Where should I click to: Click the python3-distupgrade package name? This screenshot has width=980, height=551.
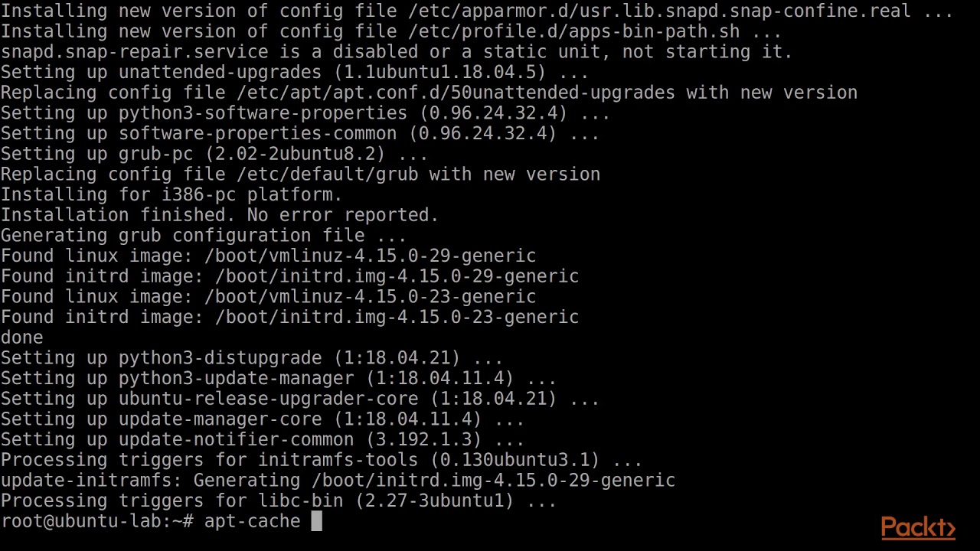point(220,358)
